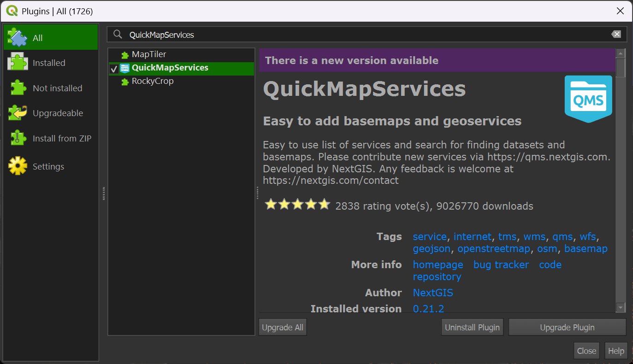Viewport: 633px width, 364px height.
Task: Select RockyCrop in the plugin list
Action: (181, 82)
